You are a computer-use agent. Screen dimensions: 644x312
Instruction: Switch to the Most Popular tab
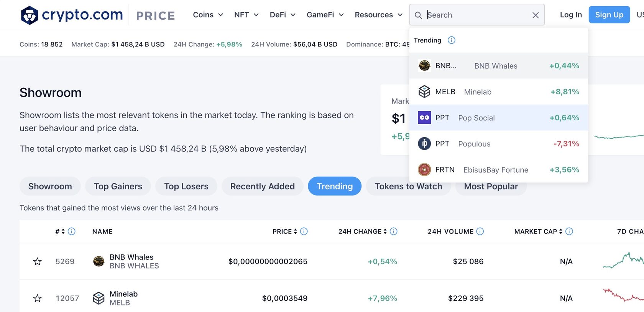[x=491, y=186]
